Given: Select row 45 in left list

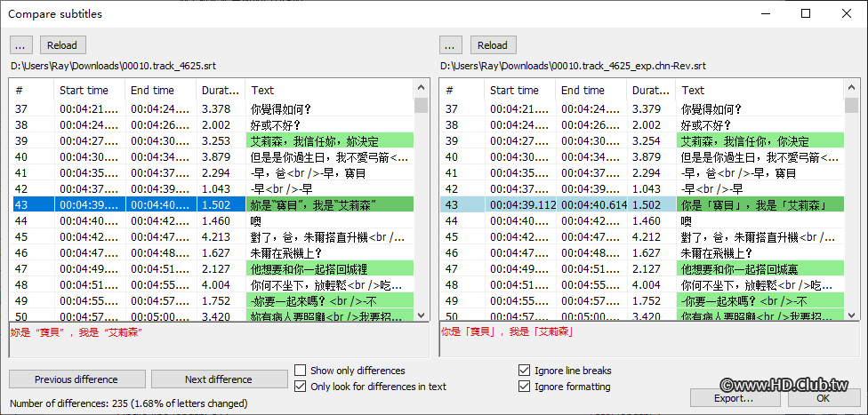Looking at the screenshot, I should [213, 237].
